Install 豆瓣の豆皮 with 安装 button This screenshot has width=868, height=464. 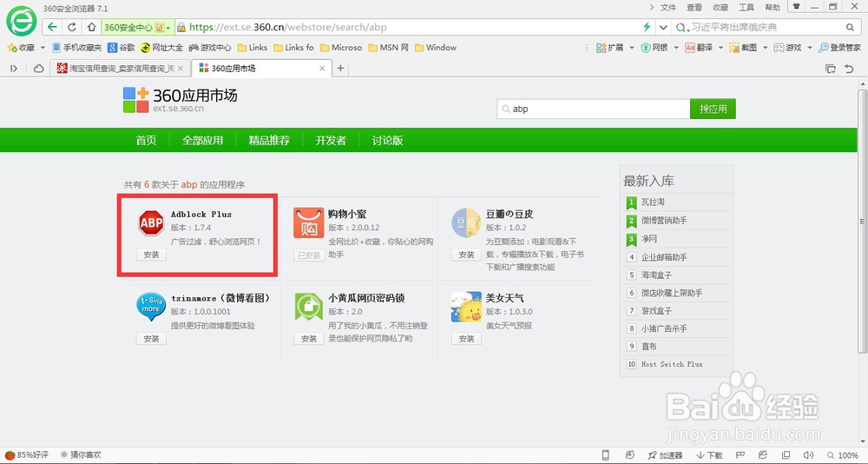[466, 255]
